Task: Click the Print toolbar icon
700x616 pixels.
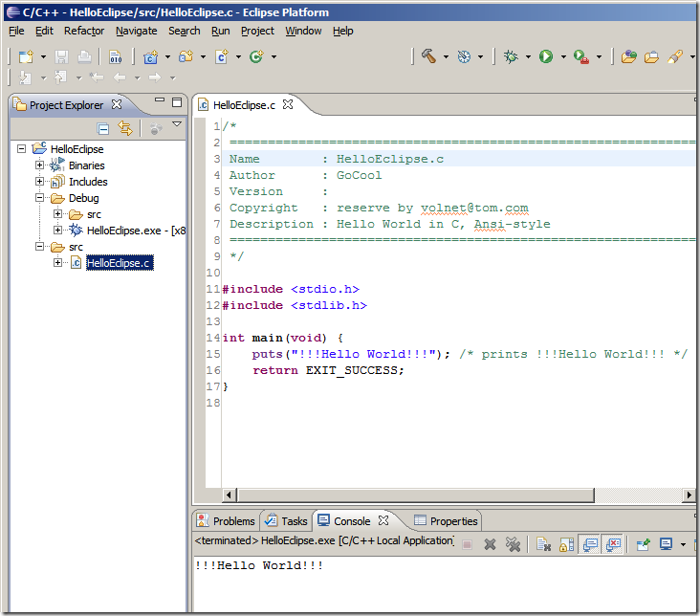Action: point(84,56)
